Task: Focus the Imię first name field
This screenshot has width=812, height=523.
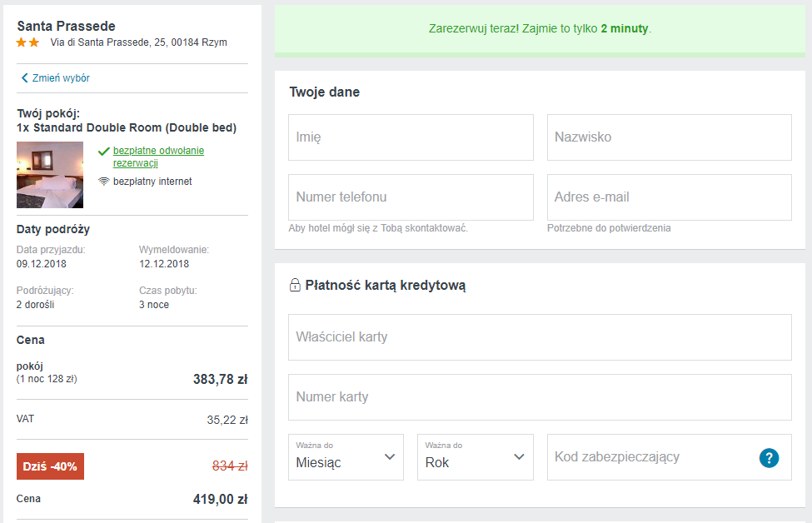Action: pyautogui.click(x=411, y=137)
